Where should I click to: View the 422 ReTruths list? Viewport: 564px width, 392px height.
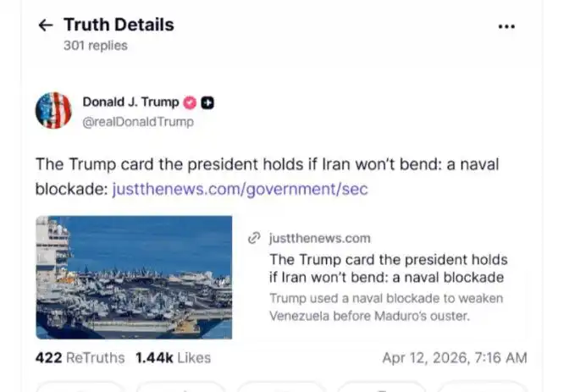coord(80,358)
